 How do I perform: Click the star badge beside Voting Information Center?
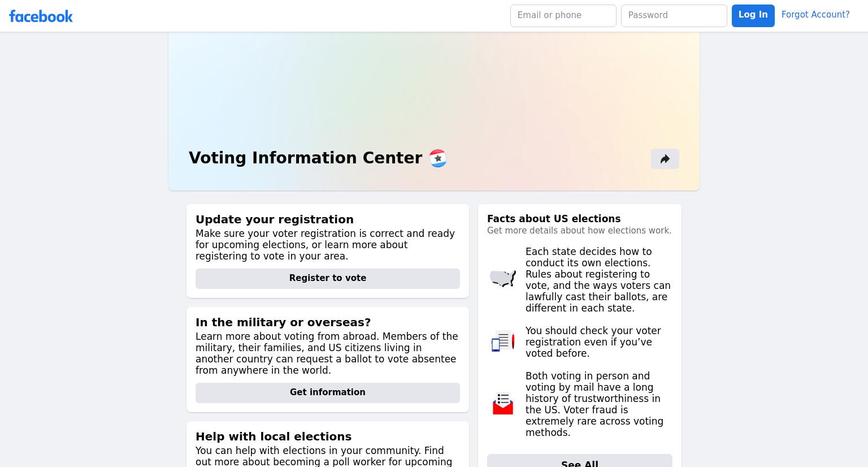pyautogui.click(x=438, y=158)
